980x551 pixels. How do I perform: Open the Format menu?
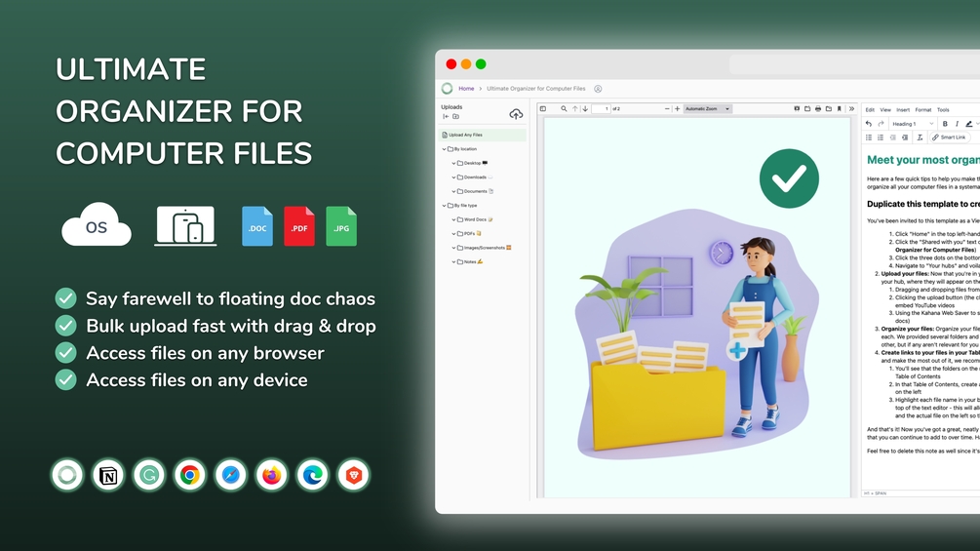click(x=923, y=110)
